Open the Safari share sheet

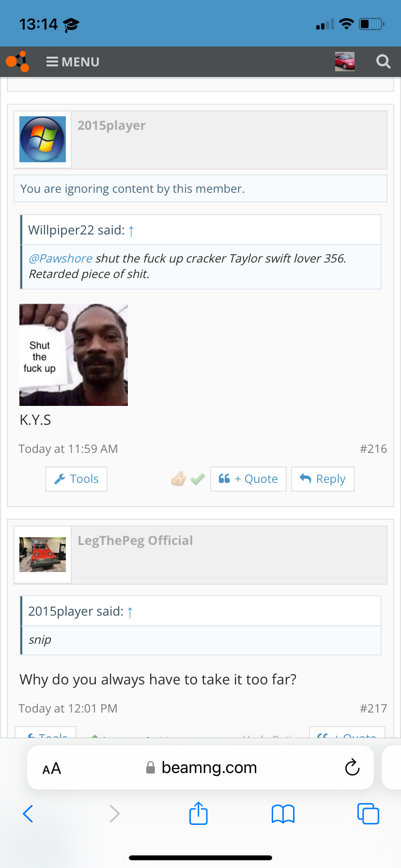click(199, 813)
